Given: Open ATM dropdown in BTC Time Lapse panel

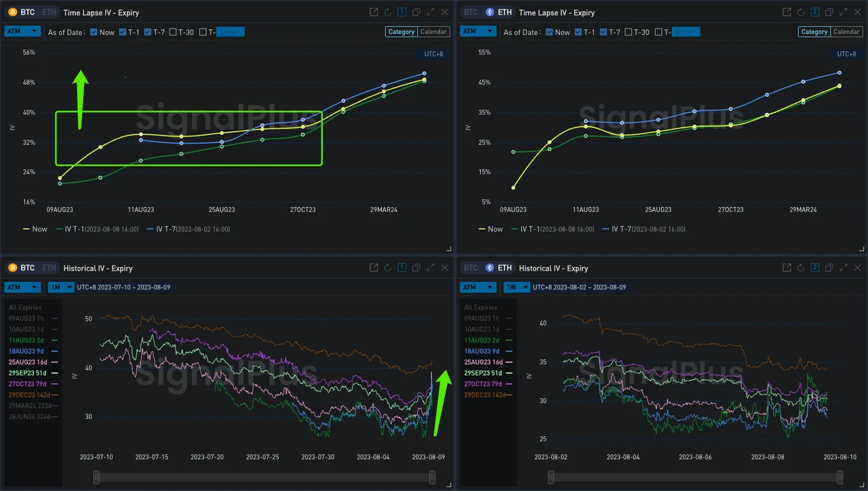Looking at the screenshot, I should (x=22, y=31).
